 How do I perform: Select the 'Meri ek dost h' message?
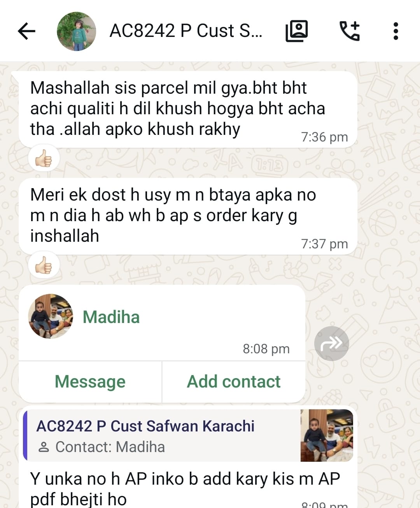(188, 216)
